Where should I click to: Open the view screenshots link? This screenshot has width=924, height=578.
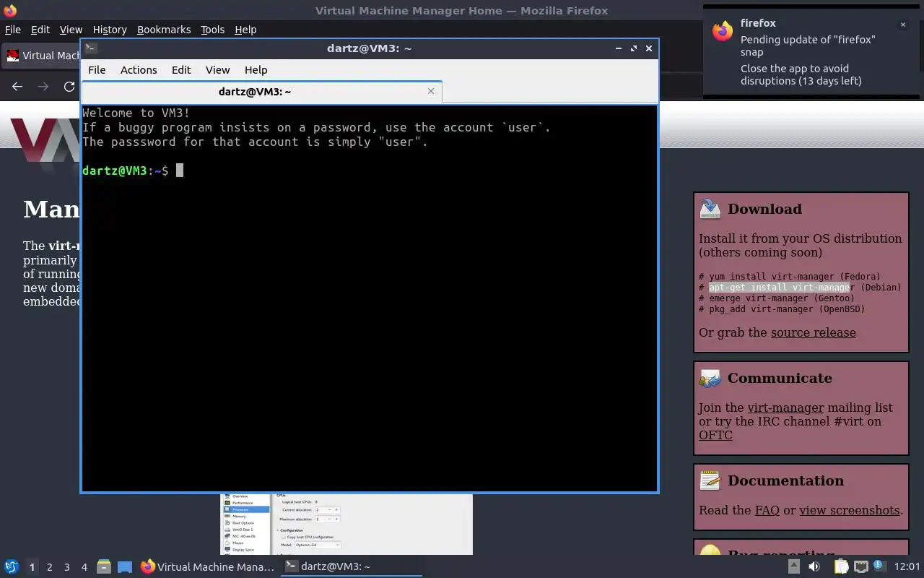click(x=850, y=510)
